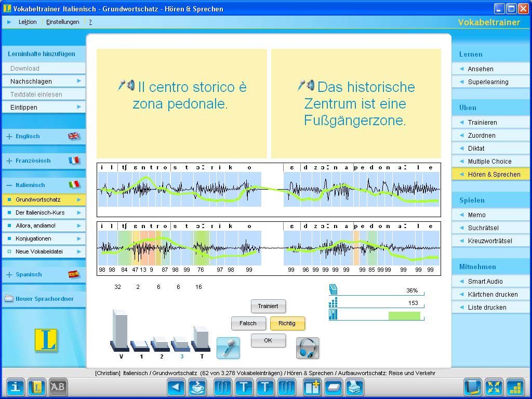Click the coffee cup pause icon
Image resolution: width=532 pixels, height=399 pixels.
[197, 387]
